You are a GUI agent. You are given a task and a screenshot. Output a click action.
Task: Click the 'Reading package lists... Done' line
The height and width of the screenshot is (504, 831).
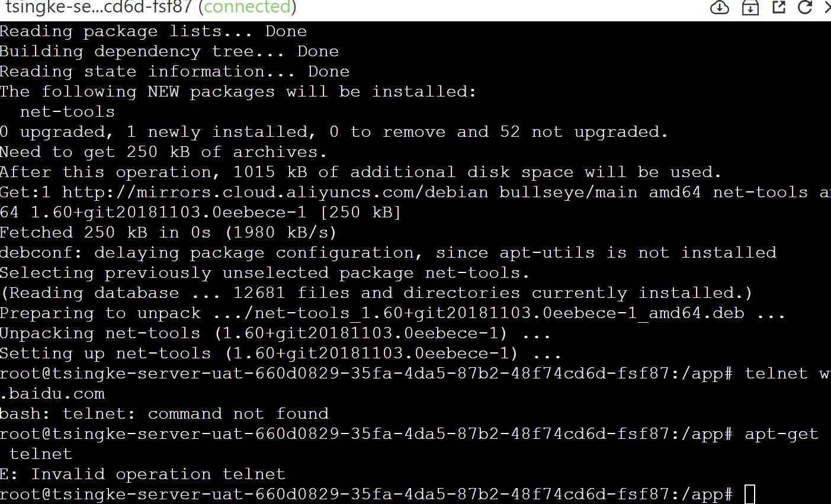[x=153, y=31]
